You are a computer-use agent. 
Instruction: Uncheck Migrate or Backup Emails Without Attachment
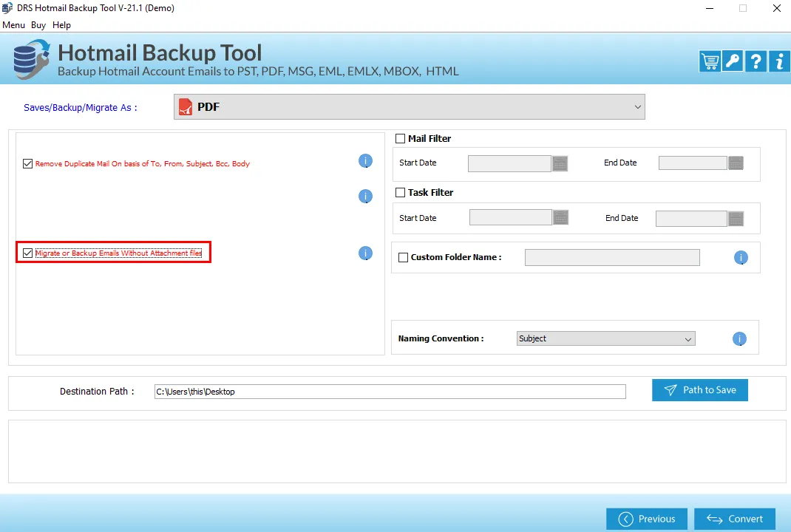coord(28,253)
